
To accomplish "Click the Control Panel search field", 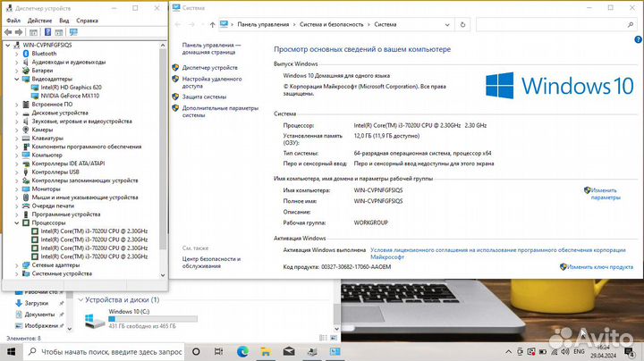I will click(x=555, y=25).
